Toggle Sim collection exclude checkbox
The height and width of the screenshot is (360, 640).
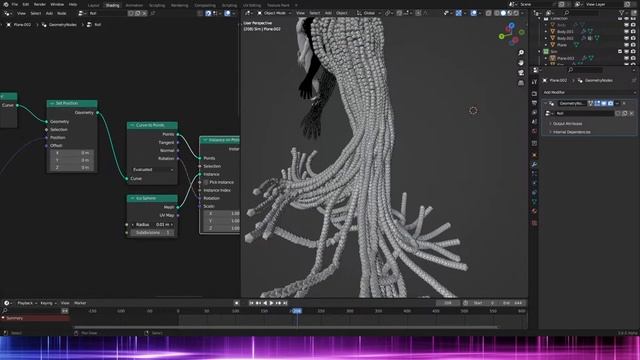click(620, 51)
